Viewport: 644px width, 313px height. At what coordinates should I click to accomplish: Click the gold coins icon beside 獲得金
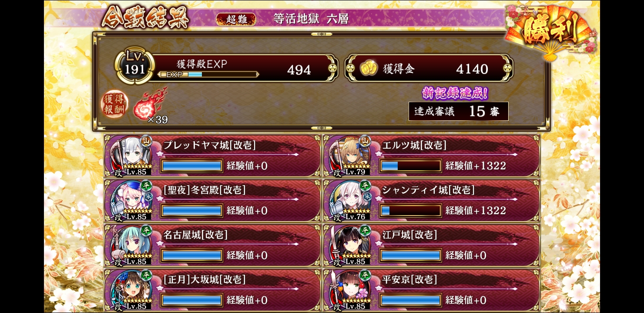(369, 68)
